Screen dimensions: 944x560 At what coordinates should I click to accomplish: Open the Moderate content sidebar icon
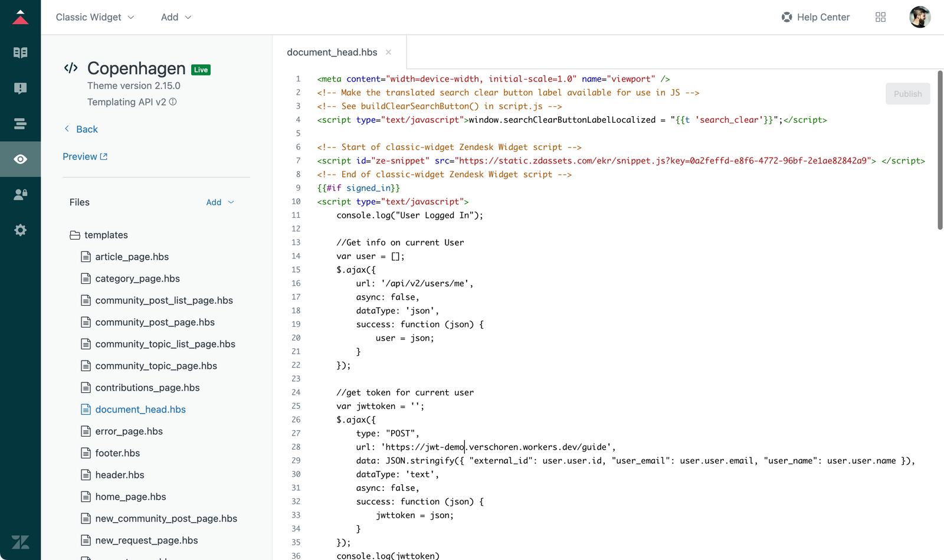point(20,88)
